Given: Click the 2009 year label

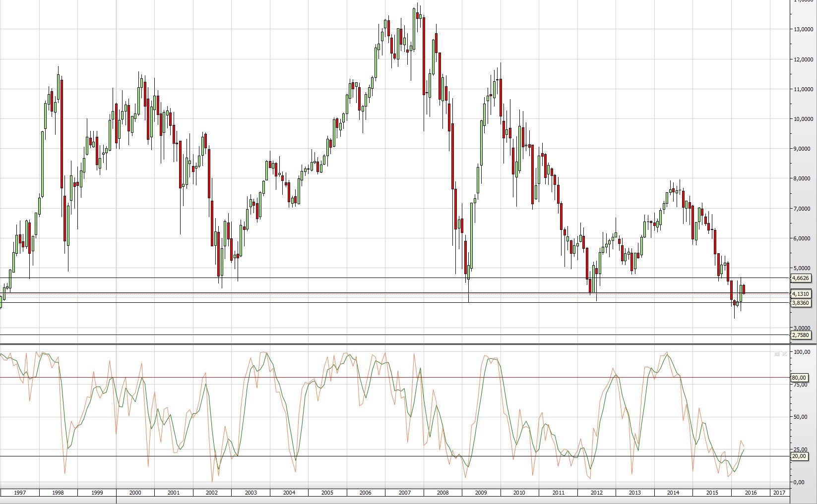Looking at the screenshot, I should (481, 493).
